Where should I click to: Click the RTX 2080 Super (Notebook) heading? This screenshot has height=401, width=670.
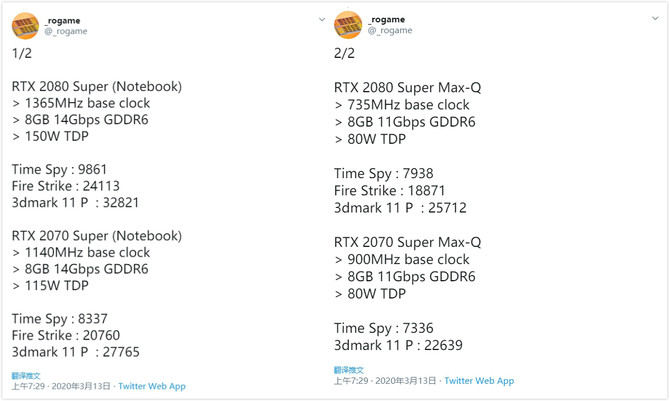pyautogui.click(x=97, y=87)
